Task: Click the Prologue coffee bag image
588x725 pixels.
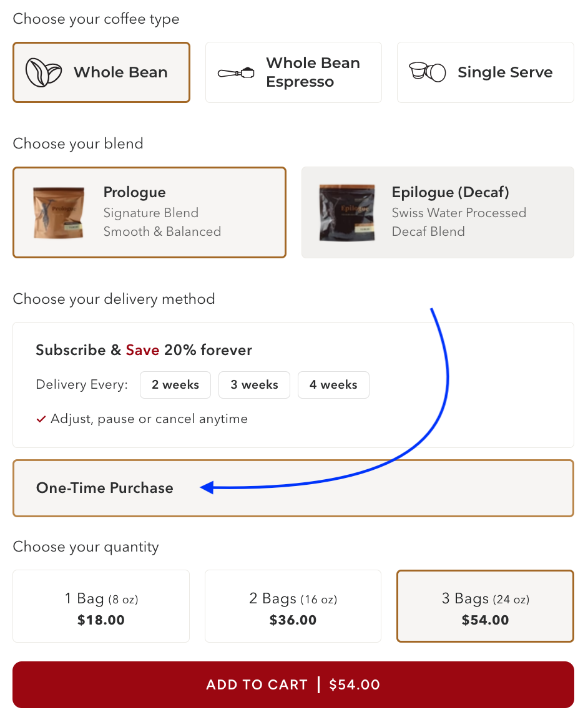Action: coord(59,212)
